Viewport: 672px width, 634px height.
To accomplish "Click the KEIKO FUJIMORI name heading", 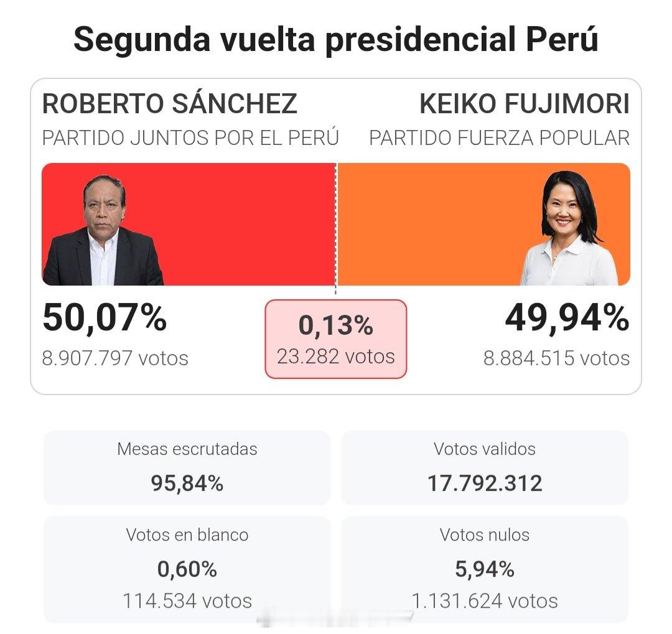I will (x=525, y=104).
